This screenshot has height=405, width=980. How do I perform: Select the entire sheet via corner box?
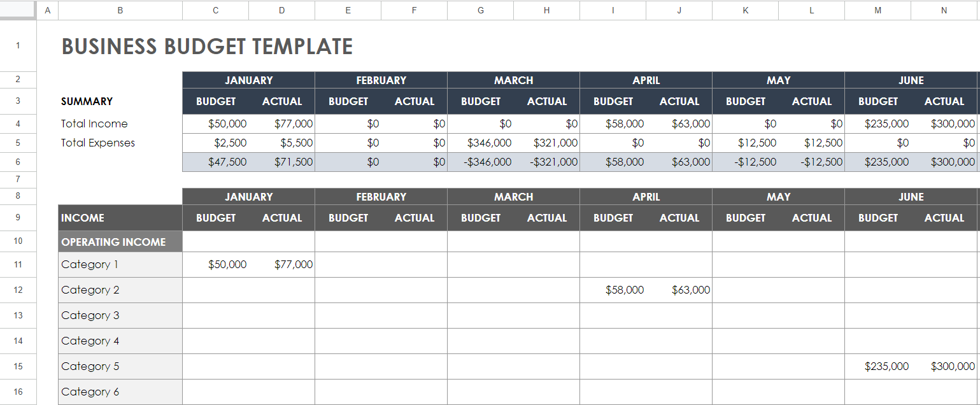pyautogui.click(x=18, y=10)
